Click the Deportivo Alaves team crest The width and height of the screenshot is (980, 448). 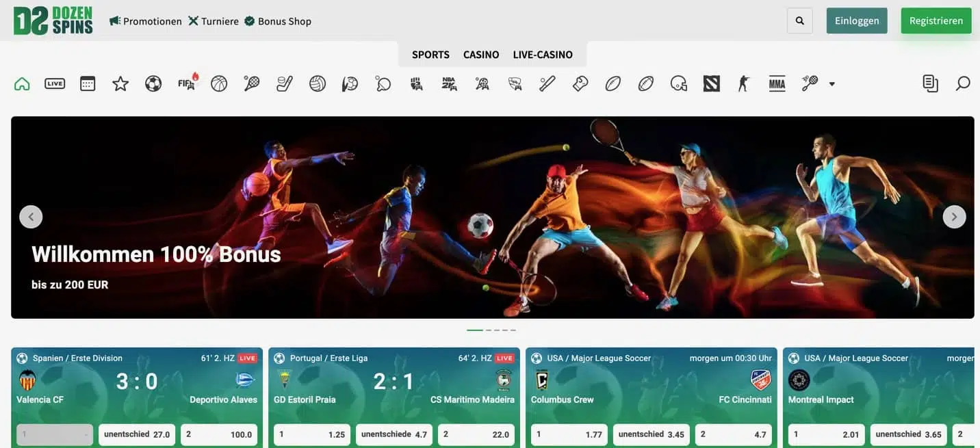245,380
